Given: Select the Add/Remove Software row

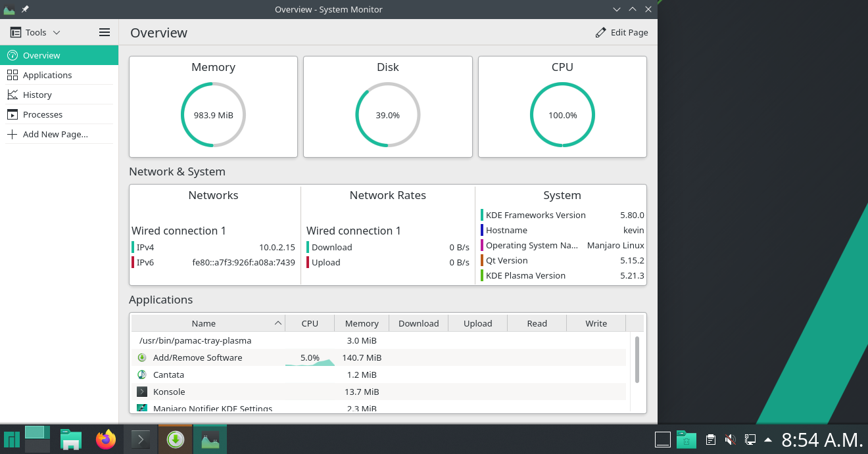Looking at the screenshot, I should (379, 357).
